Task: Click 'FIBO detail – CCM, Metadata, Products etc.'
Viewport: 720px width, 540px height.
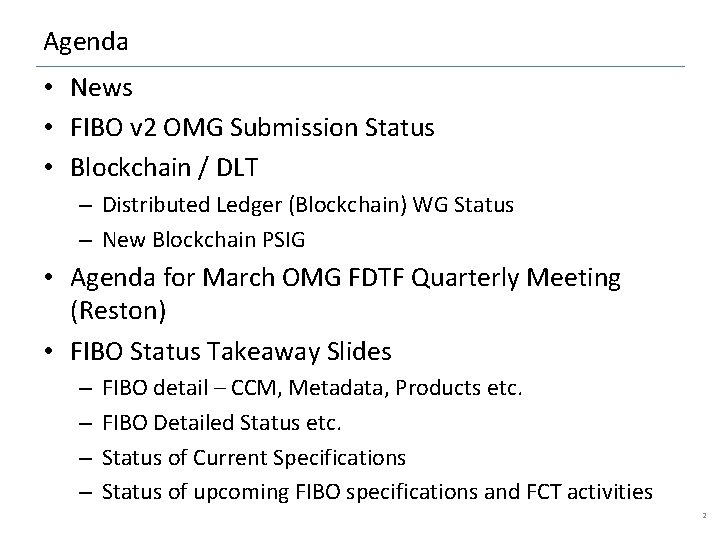Action: coord(311,388)
